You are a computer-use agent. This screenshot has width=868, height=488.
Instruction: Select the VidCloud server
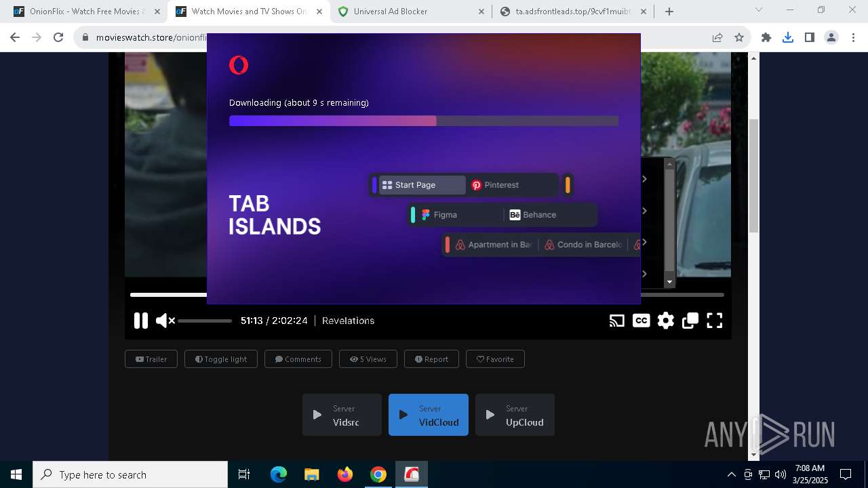(x=429, y=415)
